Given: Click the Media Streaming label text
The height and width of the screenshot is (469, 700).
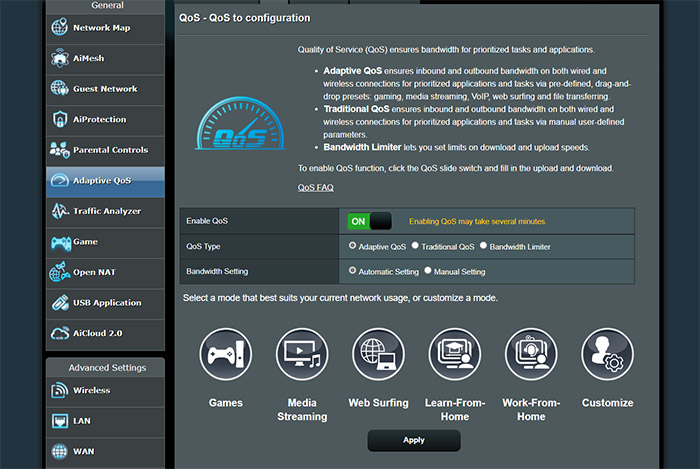Looking at the screenshot, I should pyautogui.click(x=302, y=410).
